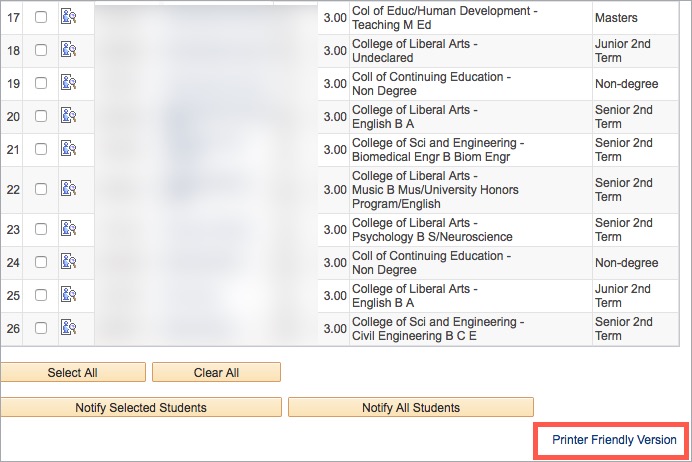Click 'Junior 2nd Term' in row 18
Image resolution: width=692 pixels, height=462 pixels.
623,51
